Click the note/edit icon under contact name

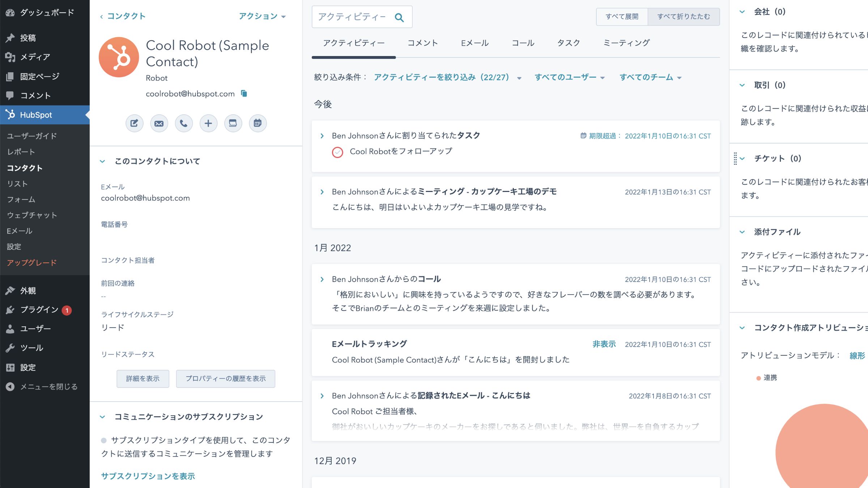pos(134,123)
